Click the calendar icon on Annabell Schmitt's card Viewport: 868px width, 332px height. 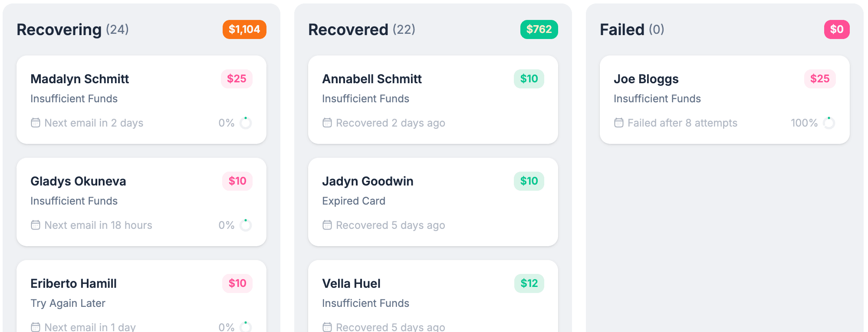(x=327, y=123)
